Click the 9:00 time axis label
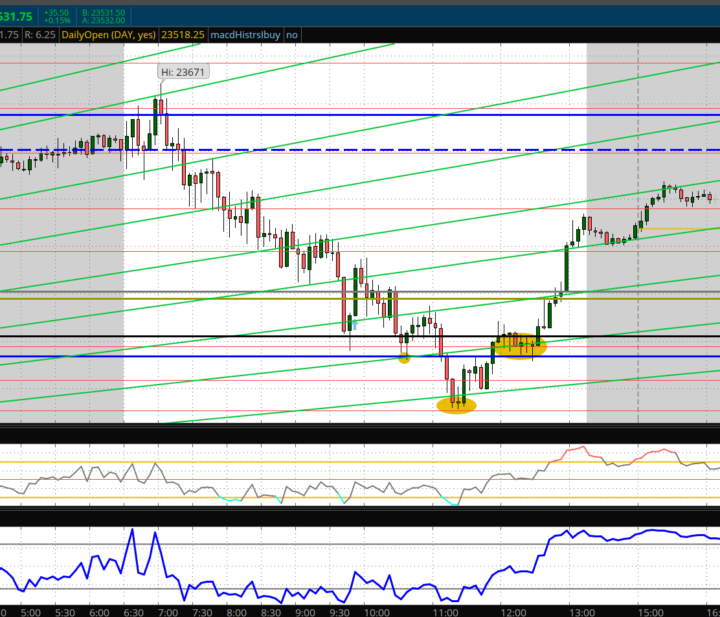This screenshot has width=720, height=617. pos(305,612)
